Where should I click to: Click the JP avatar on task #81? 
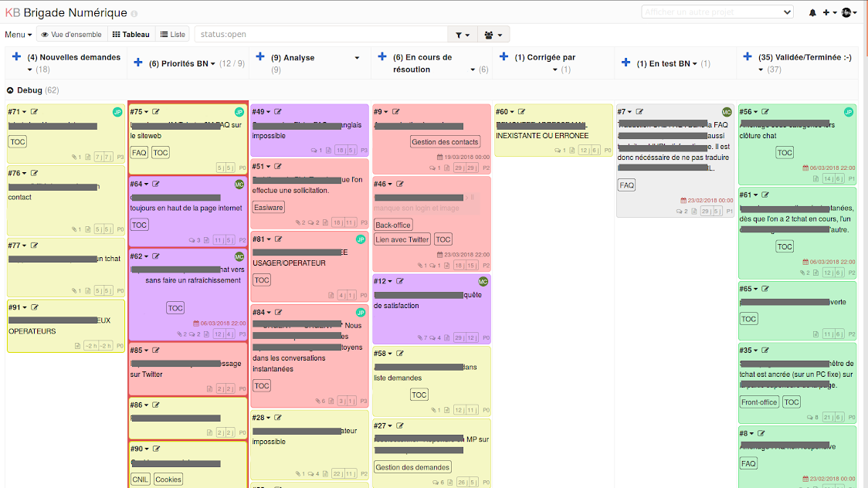[361, 239]
